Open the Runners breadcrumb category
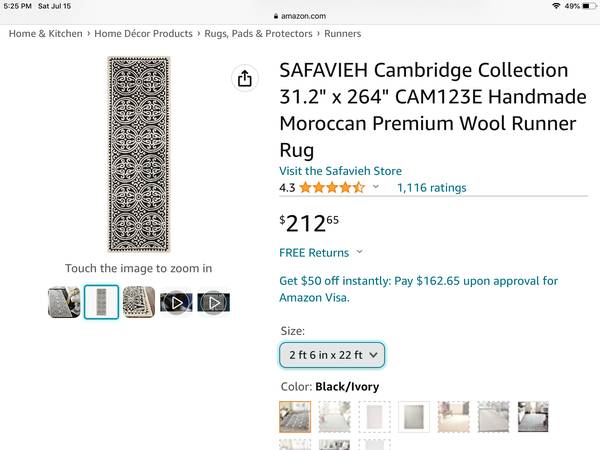Image resolution: width=600 pixels, height=450 pixels. click(343, 34)
